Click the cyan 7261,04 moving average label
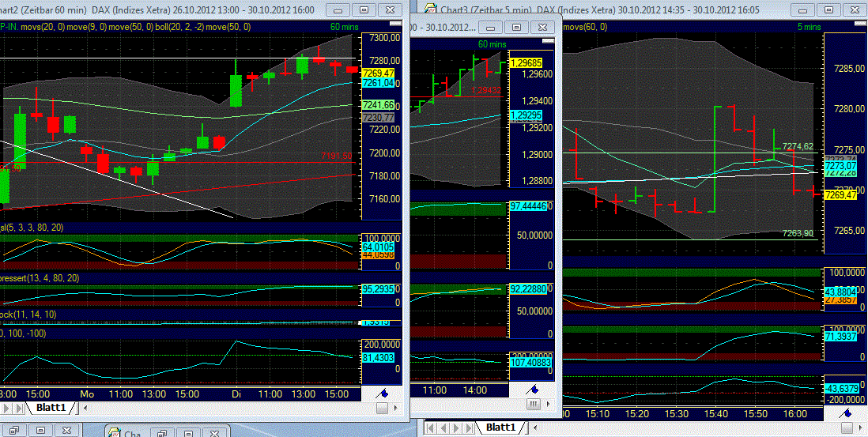Image resolution: width=868 pixels, height=437 pixels. [x=378, y=82]
